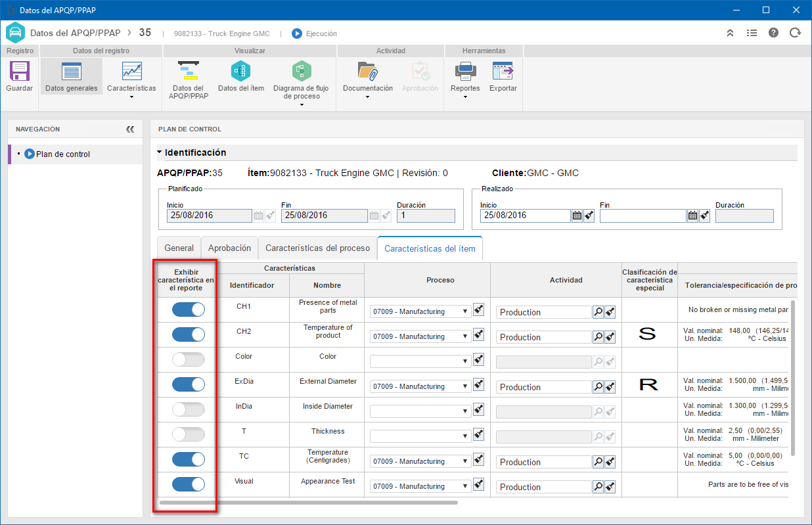Screen dimensions: 812x525
Task: Click the Guardar save icon
Action: [19, 71]
